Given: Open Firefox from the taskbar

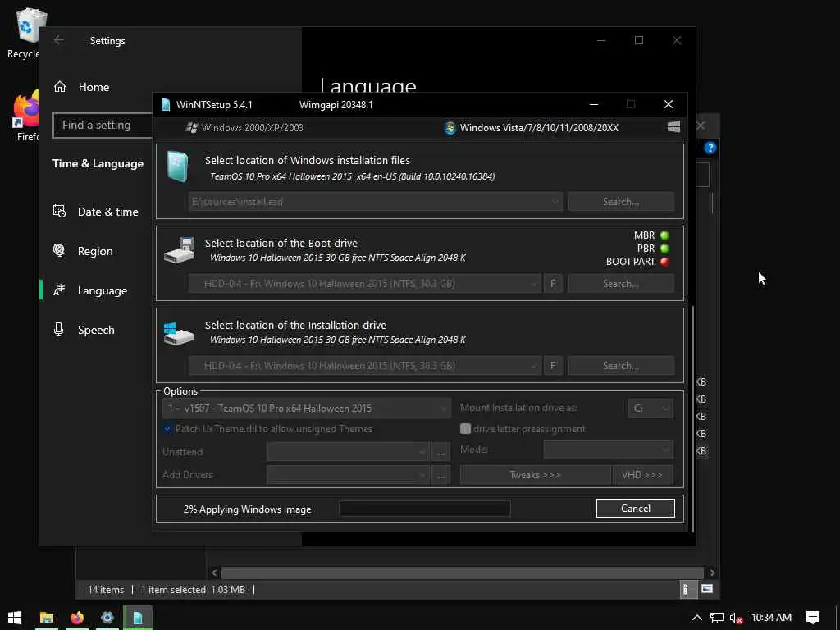Looking at the screenshot, I should click(77, 618).
